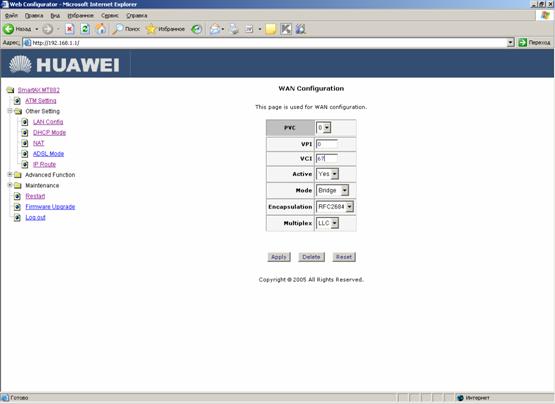
Task: Open the Home page icon
Action: click(101, 29)
